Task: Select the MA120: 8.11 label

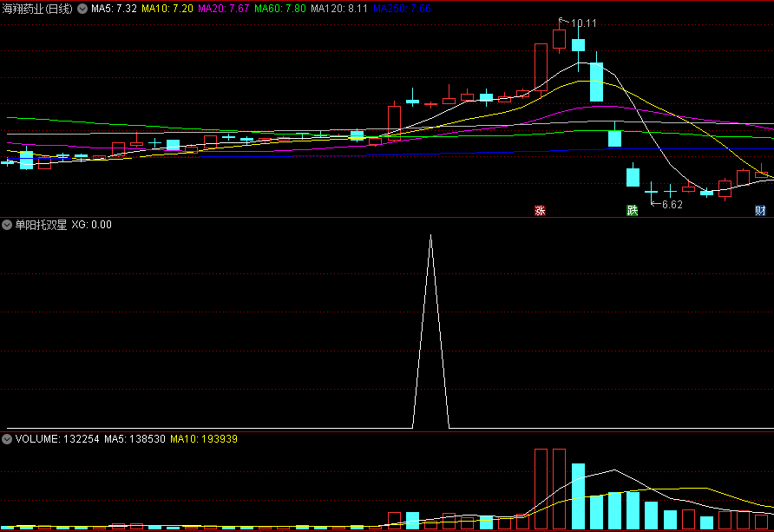Action: coord(339,9)
